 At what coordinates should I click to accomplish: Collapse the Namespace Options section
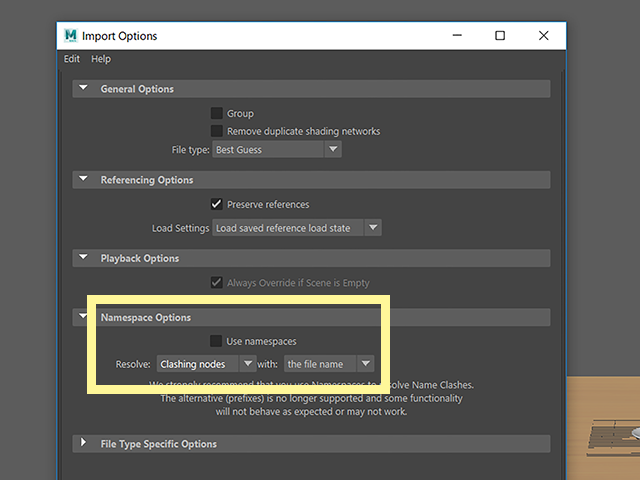pos(83,316)
